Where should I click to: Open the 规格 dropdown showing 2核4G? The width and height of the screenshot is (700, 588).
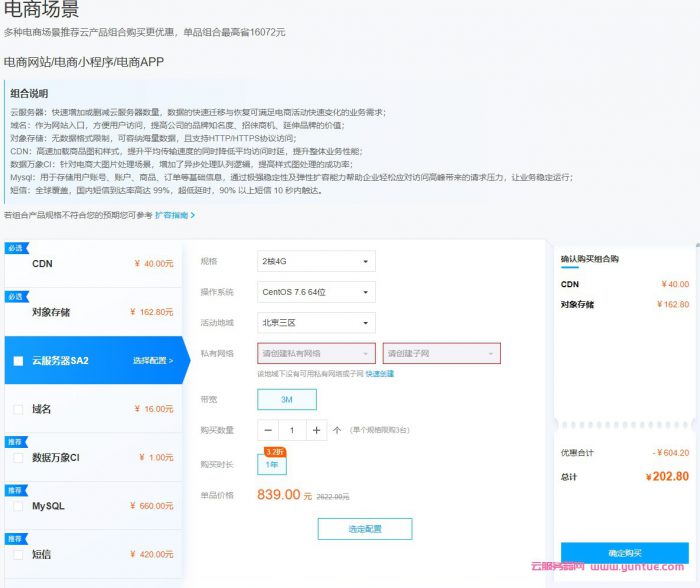pyautogui.click(x=316, y=262)
